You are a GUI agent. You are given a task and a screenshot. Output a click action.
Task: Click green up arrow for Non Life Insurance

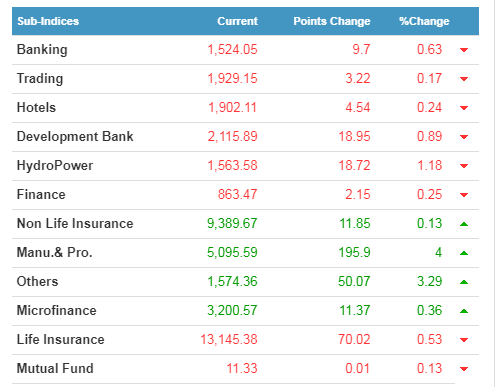coord(464,224)
